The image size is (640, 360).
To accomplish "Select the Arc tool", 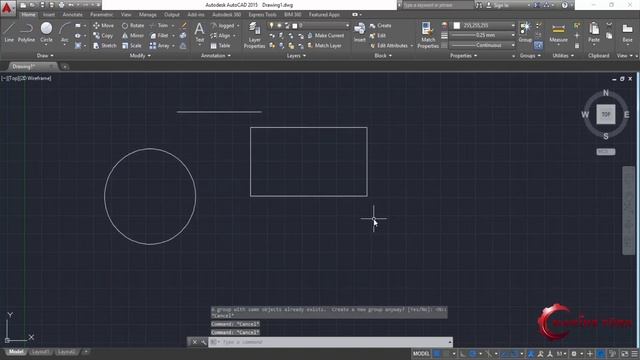I will point(64,32).
